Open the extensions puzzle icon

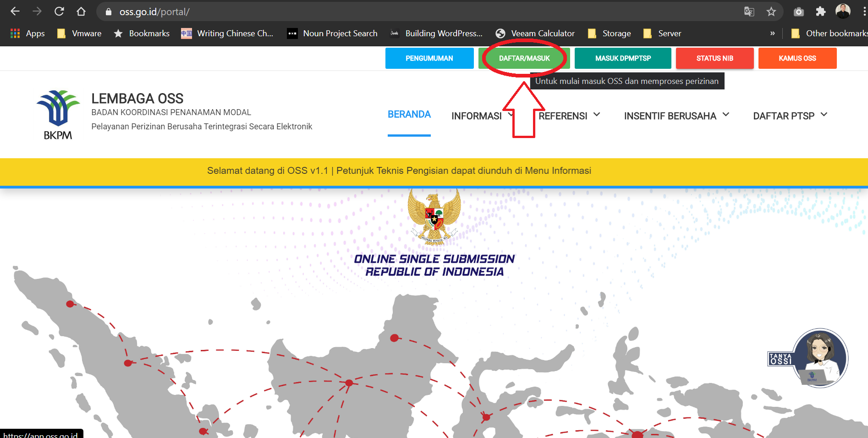coord(821,11)
